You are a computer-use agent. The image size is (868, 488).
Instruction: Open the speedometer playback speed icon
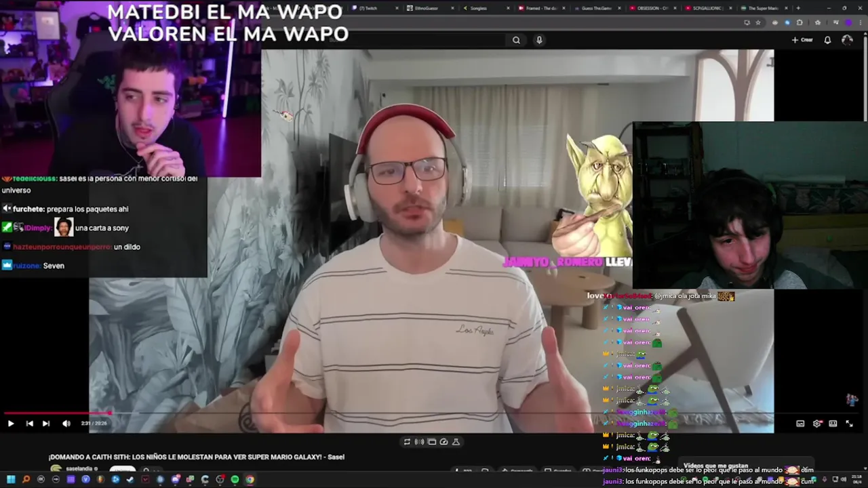click(x=443, y=442)
